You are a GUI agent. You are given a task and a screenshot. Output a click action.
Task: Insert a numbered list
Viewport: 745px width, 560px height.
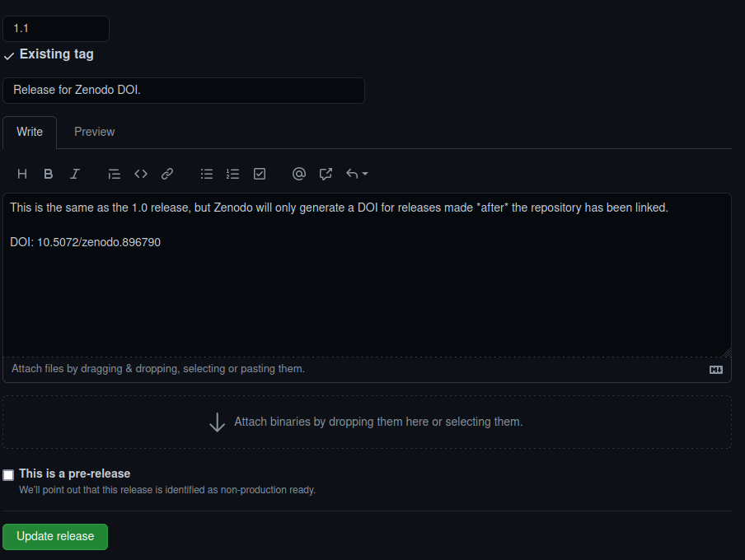[x=233, y=174]
